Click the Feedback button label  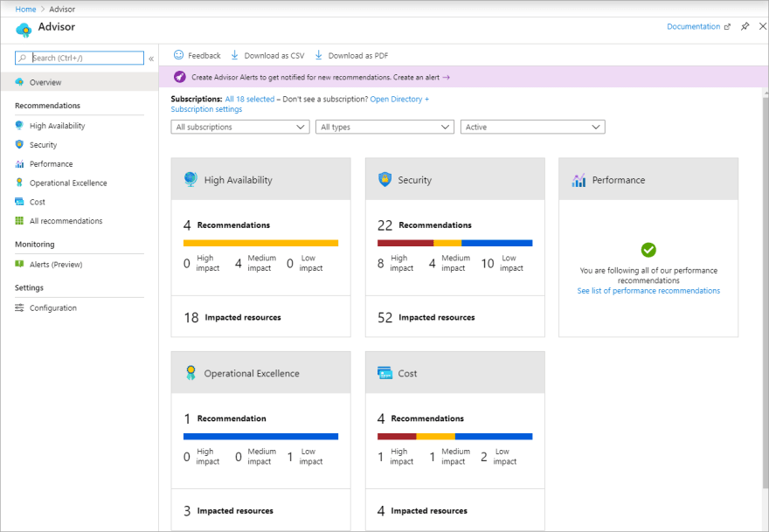[x=204, y=55]
